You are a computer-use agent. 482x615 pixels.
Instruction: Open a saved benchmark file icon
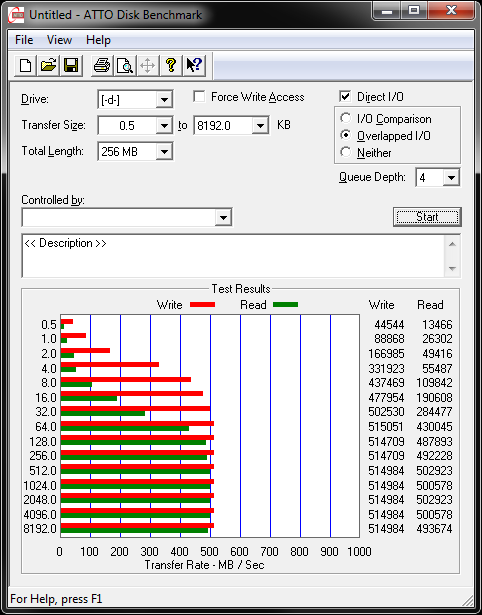pyautogui.click(x=48, y=65)
